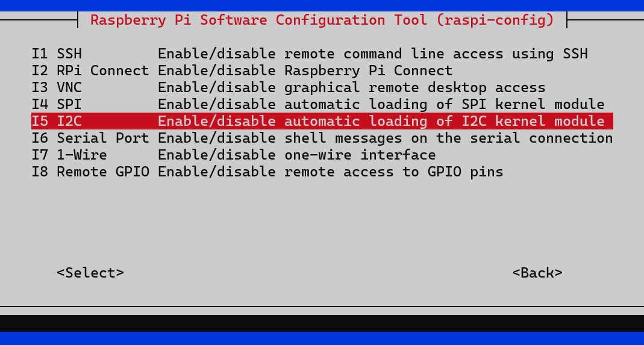Click the raspi-config title text
644x345 pixels.
tap(322, 20)
